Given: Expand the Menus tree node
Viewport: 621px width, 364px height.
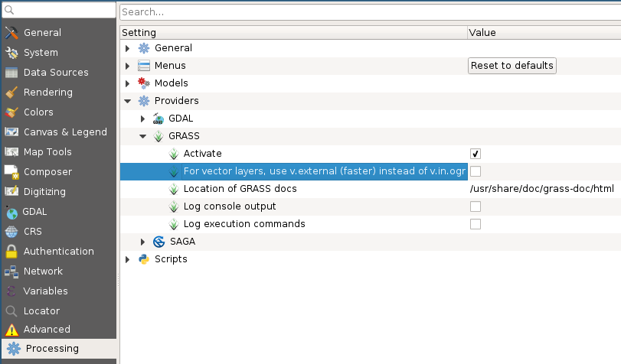Looking at the screenshot, I should (x=127, y=66).
